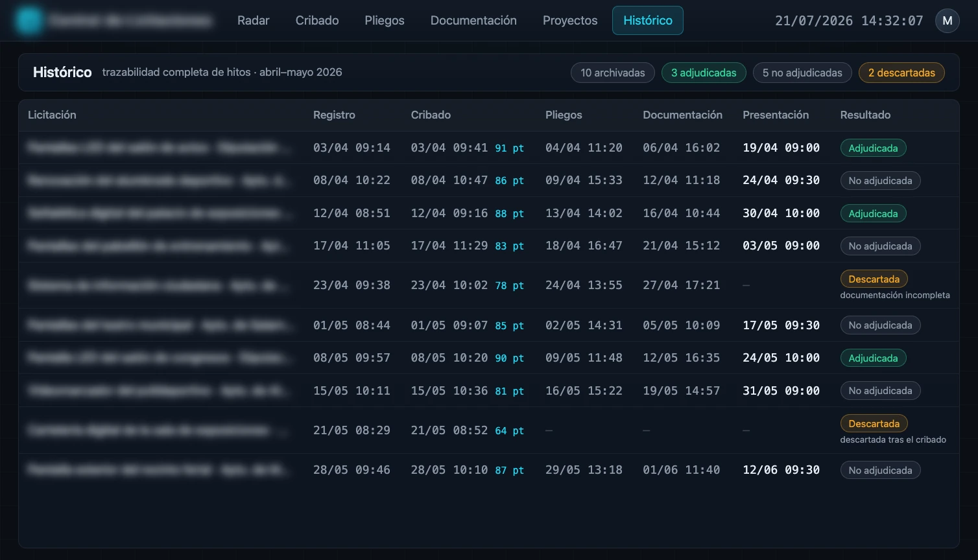The image size is (978, 560).
Task: Click the No adjudicada badge in the 12/06 09:30 row
Action: (x=880, y=471)
